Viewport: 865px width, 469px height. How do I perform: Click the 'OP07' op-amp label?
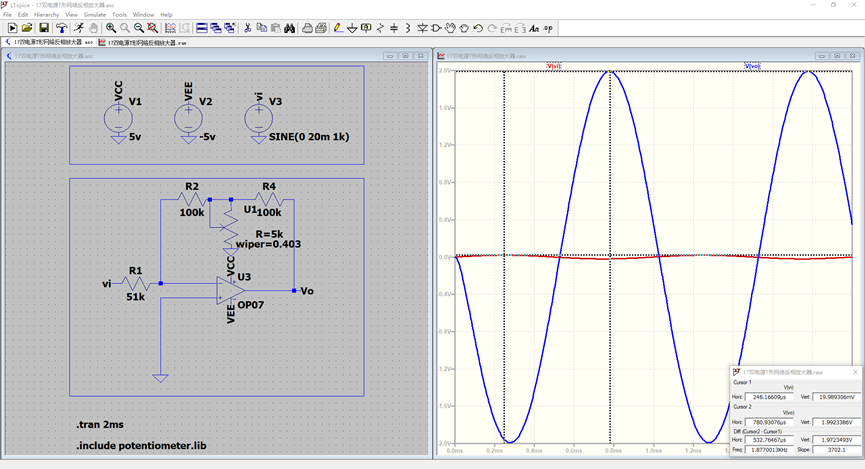[250, 305]
